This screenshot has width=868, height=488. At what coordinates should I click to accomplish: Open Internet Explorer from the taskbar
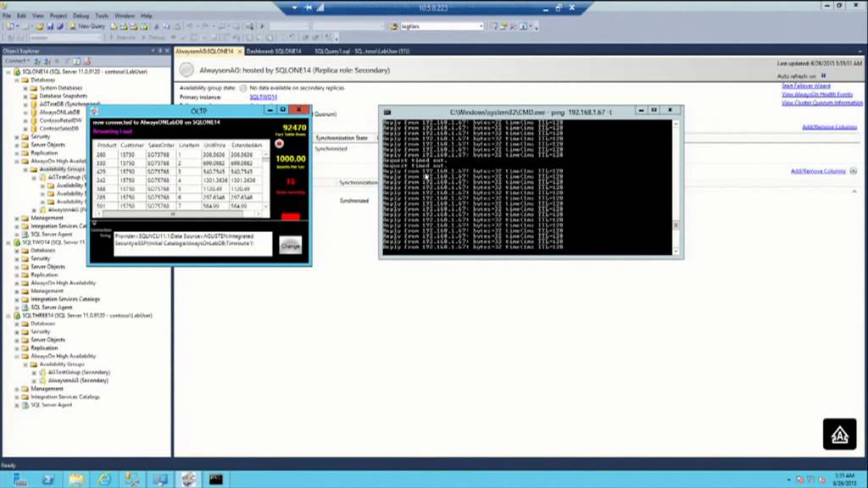(x=104, y=480)
